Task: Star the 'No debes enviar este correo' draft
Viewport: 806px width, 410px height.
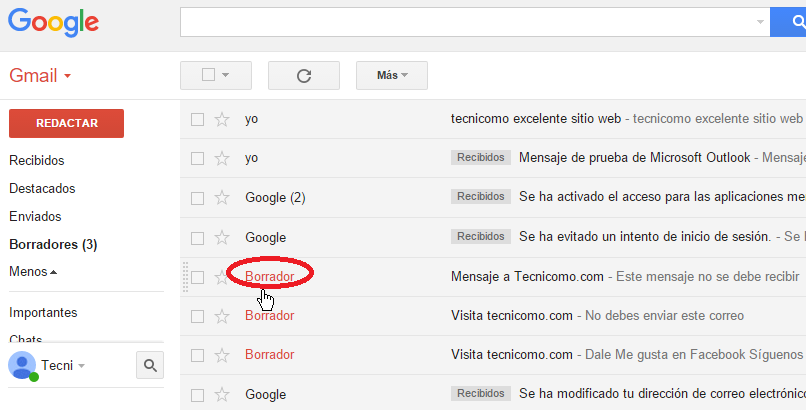Action: 222,316
